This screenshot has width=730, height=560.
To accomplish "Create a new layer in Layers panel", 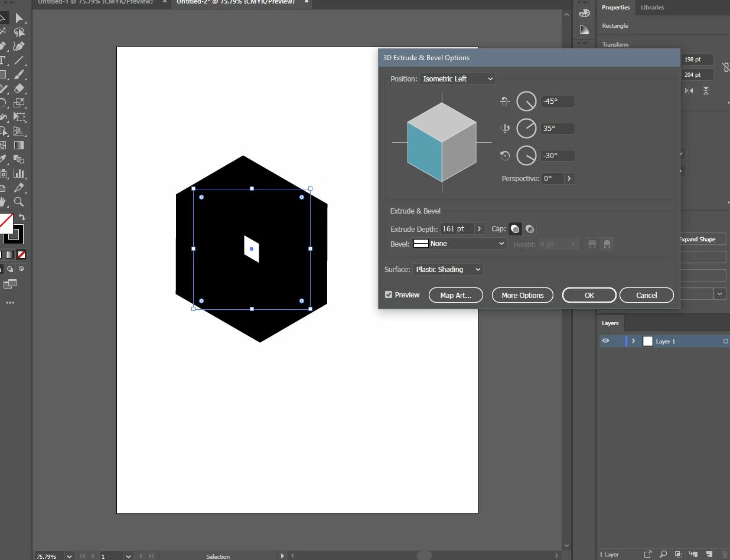I will (708, 554).
